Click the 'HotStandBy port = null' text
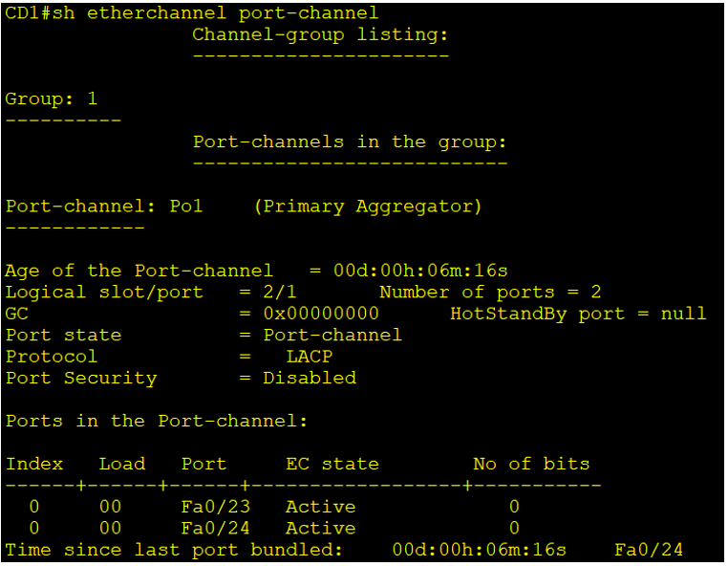This screenshot has height=566, width=728. [578, 314]
